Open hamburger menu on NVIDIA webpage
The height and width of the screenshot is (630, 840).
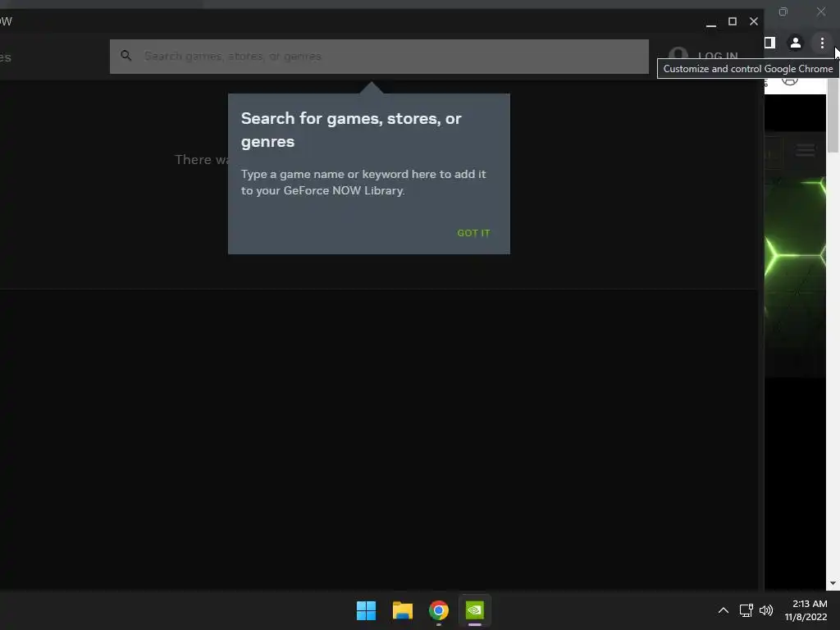pos(806,150)
